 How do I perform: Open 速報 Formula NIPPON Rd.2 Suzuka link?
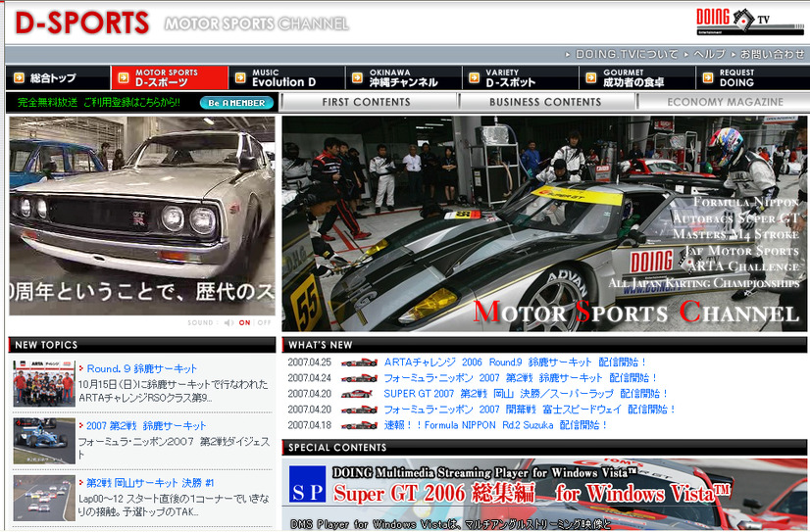point(495,425)
